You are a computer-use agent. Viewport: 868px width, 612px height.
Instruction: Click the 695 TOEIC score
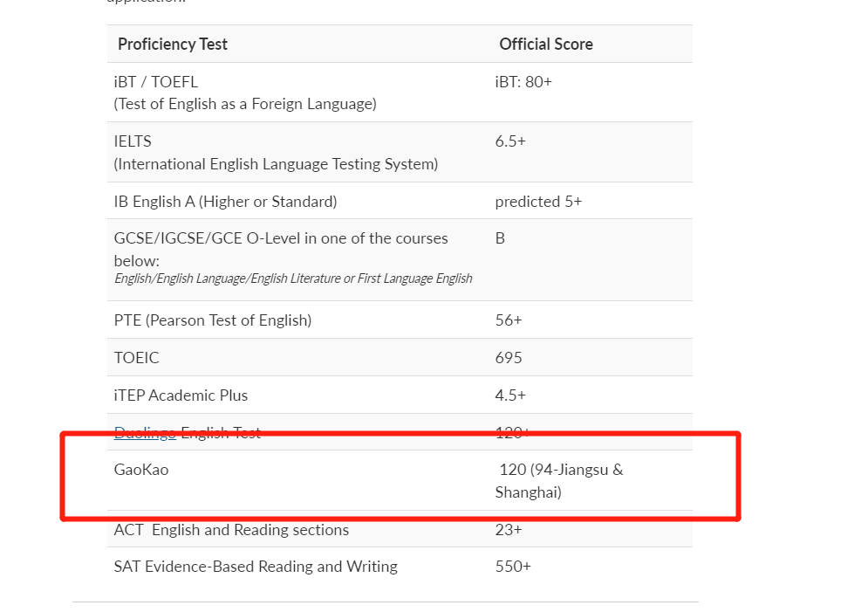pos(509,358)
